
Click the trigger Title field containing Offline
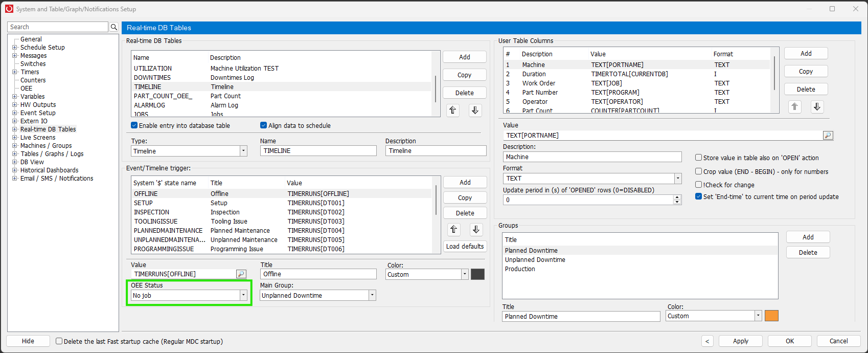[x=318, y=274]
